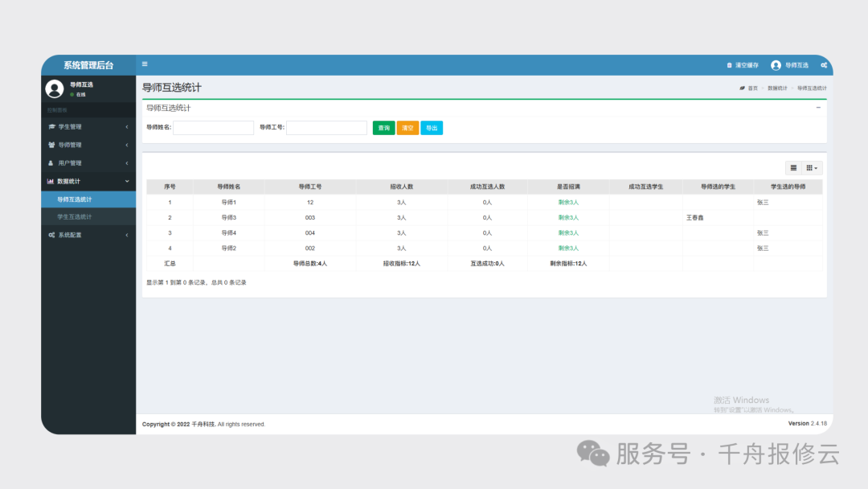Click the 数据统计 bar chart icon
The image size is (868, 489).
coord(51,182)
